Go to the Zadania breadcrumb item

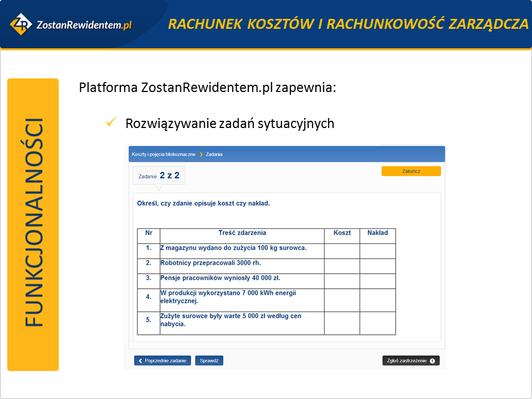[214, 154]
